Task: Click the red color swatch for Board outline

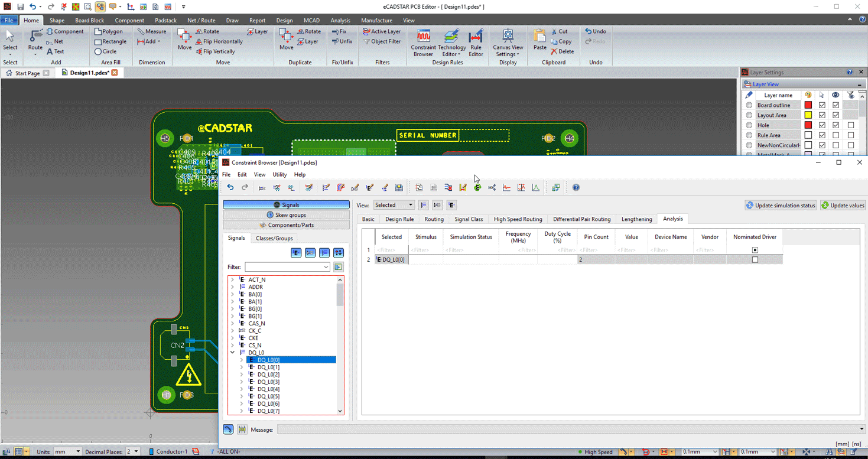Action: [808, 105]
